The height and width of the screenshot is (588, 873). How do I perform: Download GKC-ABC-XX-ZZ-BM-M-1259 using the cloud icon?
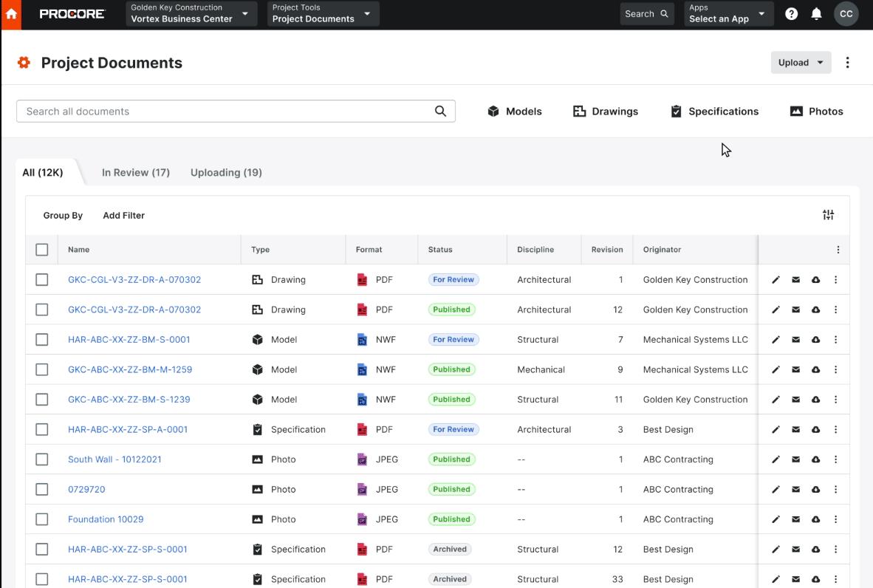(x=815, y=369)
